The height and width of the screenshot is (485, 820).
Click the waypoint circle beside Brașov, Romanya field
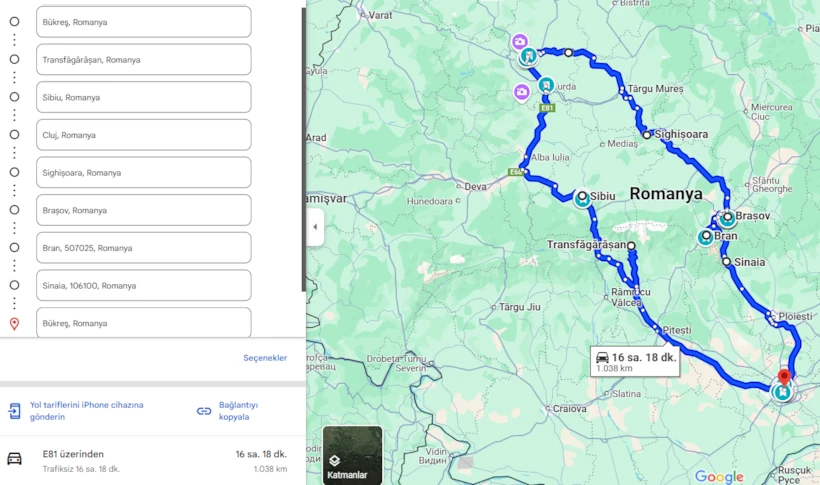click(15, 210)
